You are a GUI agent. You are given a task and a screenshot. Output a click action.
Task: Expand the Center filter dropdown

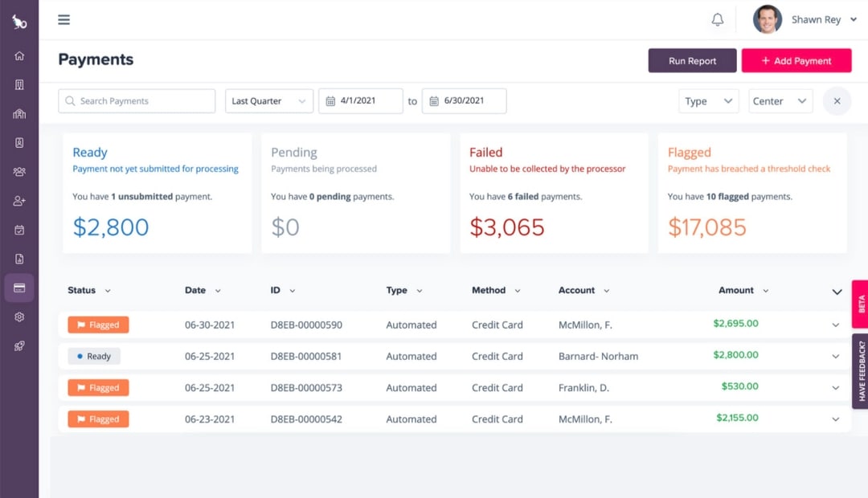pos(780,101)
